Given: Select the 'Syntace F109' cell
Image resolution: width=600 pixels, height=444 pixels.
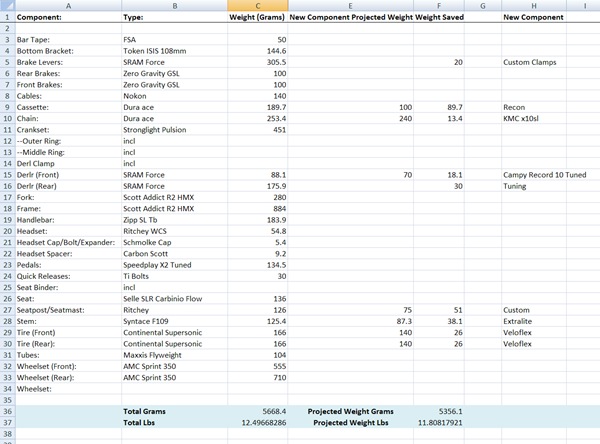Looking at the screenshot, I should pos(174,322).
